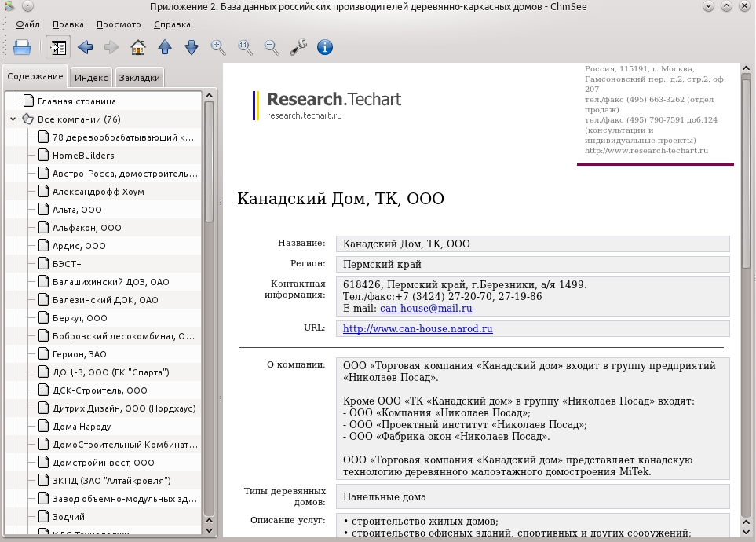756x542 pixels.
Task: Click the Print toolbar icon
Action: (22, 47)
